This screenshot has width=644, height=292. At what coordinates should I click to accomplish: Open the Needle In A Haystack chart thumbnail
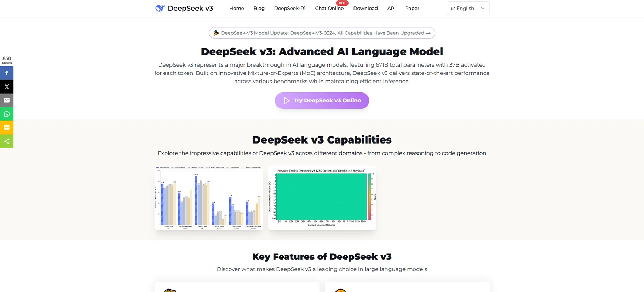click(322, 197)
